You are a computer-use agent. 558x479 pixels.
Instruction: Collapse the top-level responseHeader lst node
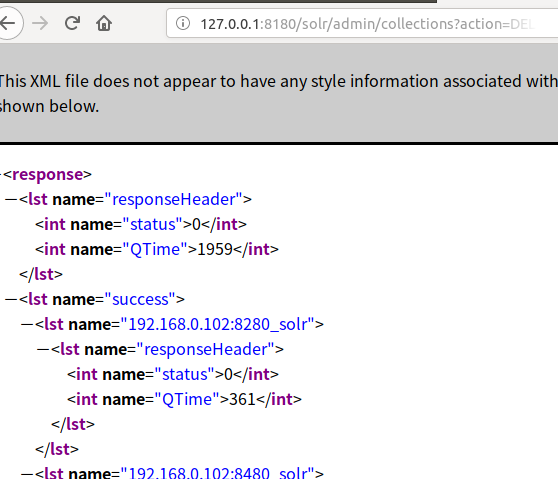(x=11, y=199)
